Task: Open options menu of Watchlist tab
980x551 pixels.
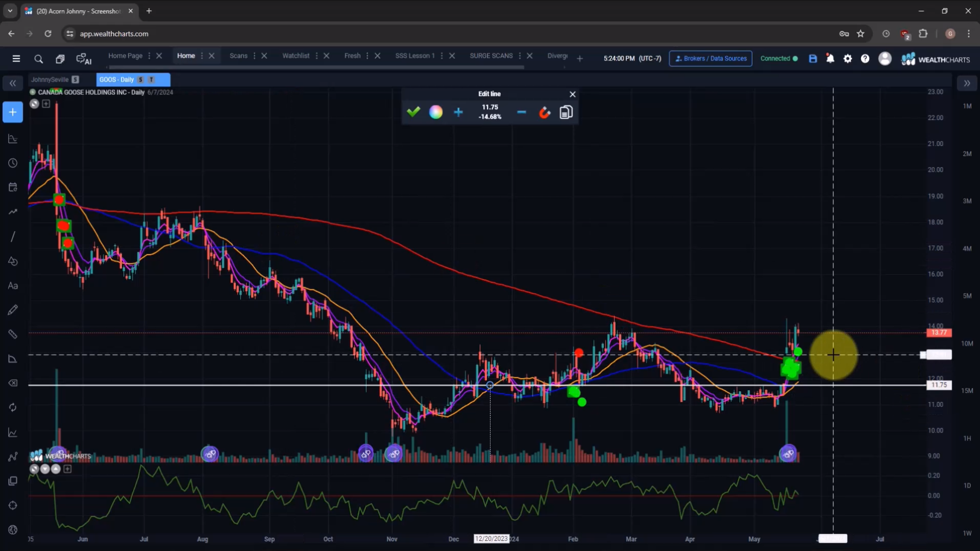Action: point(316,56)
